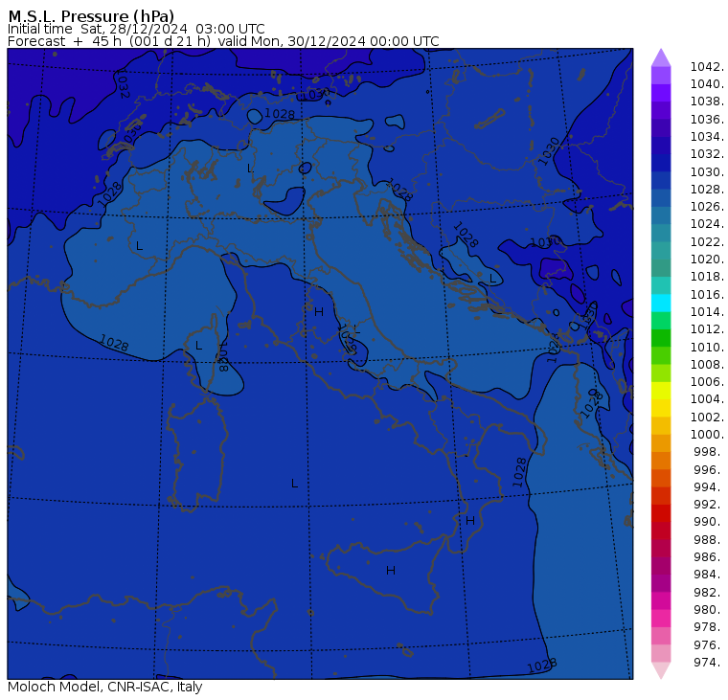
Task: Click the Moloch Model, CNR-ISAC, Italy credit
Action: click(105, 687)
